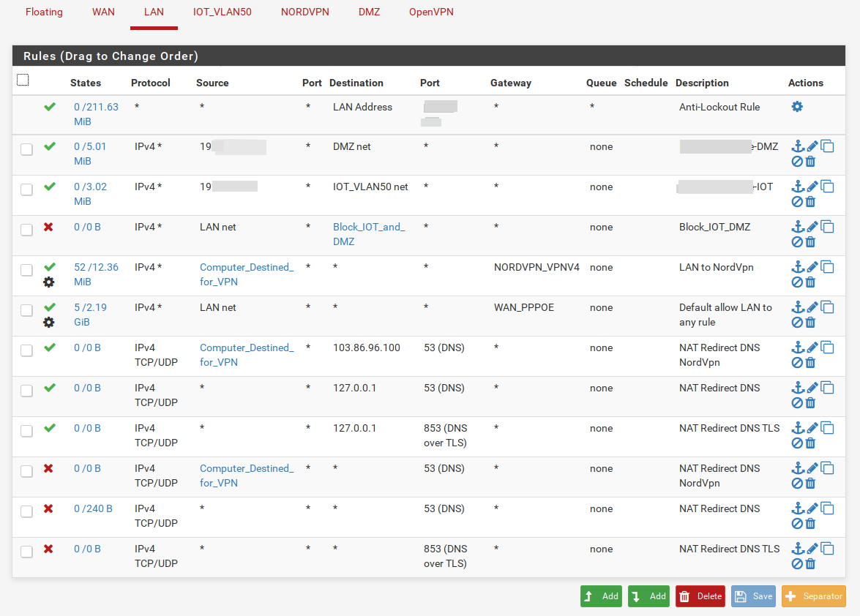The height and width of the screenshot is (616, 860).
Task: Select the checkbox of NORDVPN_VPNV4 gateway rule
Action: (26, 270)
